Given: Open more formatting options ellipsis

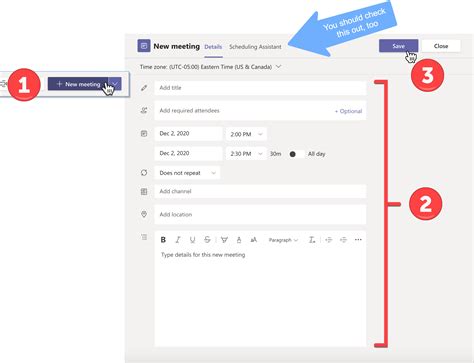Looking at the screenshot, I should 358,240.
